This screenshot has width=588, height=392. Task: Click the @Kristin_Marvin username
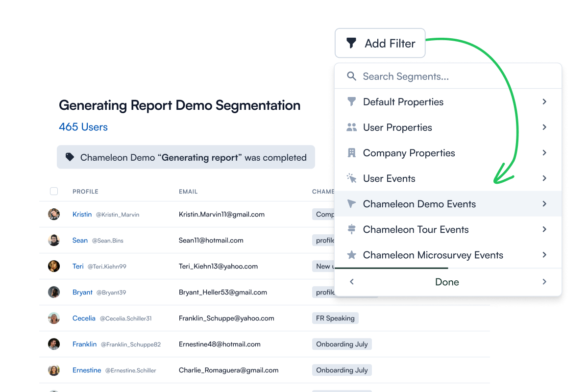pos(118,215)
